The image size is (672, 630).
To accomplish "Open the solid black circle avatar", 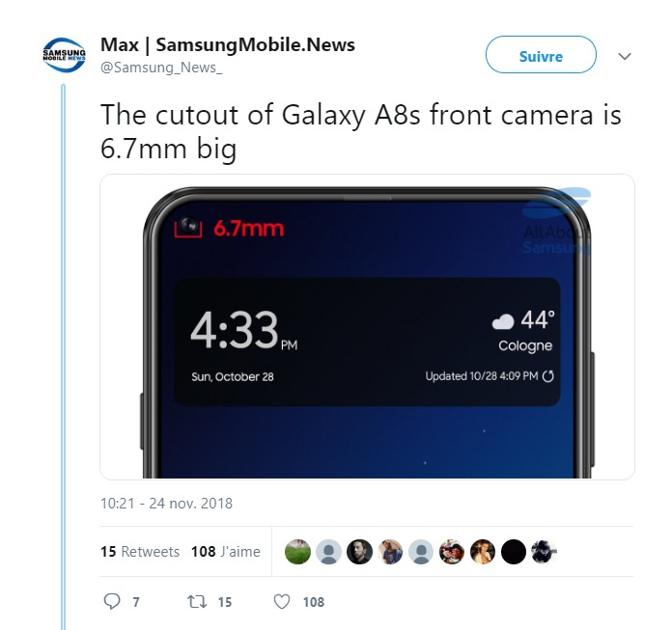I will click(x=514, y=552).
